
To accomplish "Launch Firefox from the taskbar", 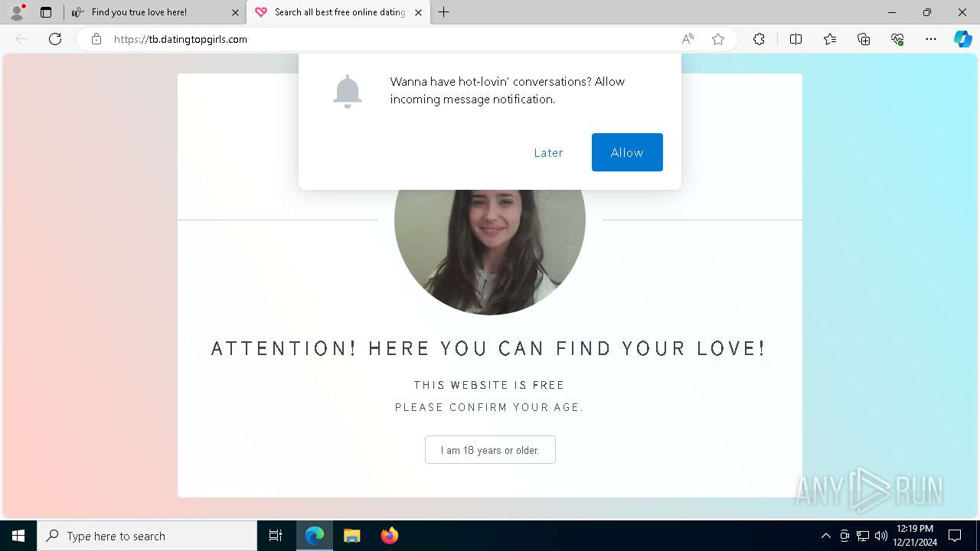I will (389, 536).
